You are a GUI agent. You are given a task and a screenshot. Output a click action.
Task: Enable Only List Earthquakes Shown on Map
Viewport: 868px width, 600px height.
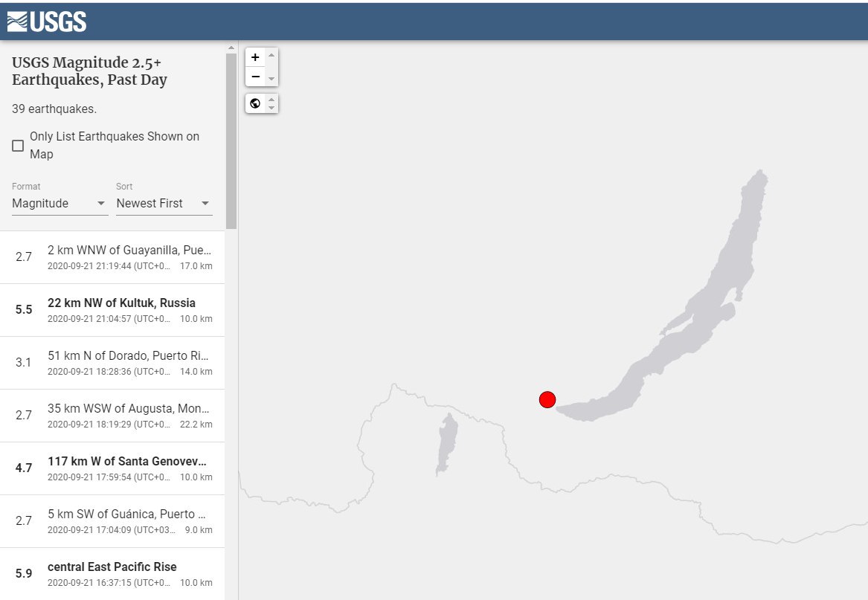coord(18,146)
